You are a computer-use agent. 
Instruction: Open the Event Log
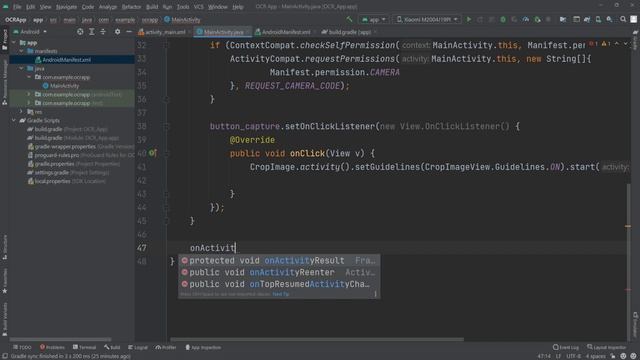566,347
